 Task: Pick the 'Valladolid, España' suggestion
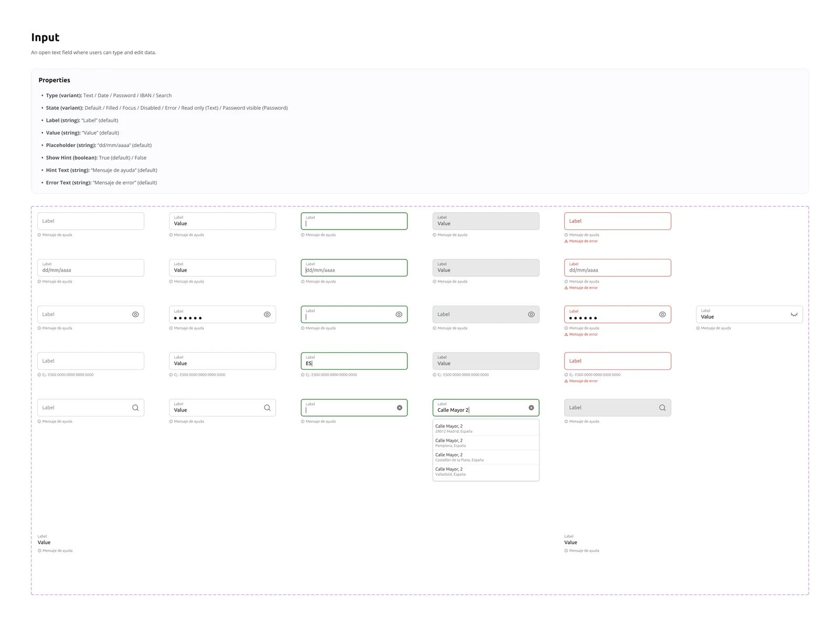(486, 472)
